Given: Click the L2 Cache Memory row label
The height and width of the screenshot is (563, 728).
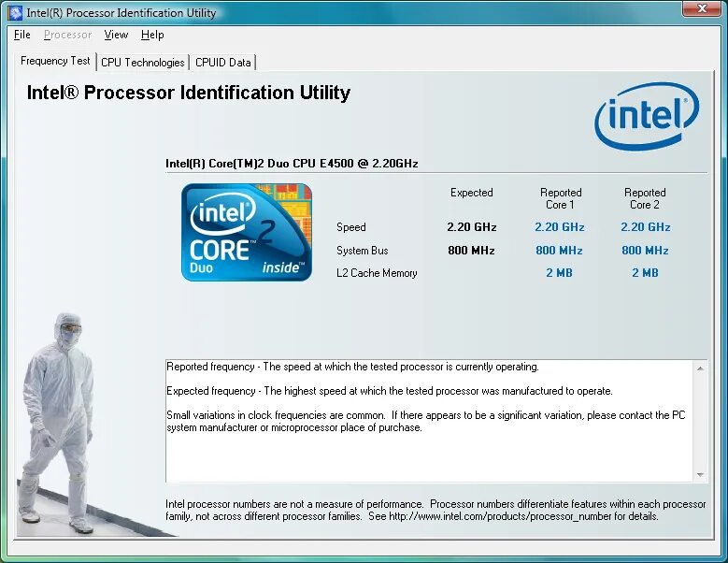Looking at the screenshot, I should click(x=377, y=273).
